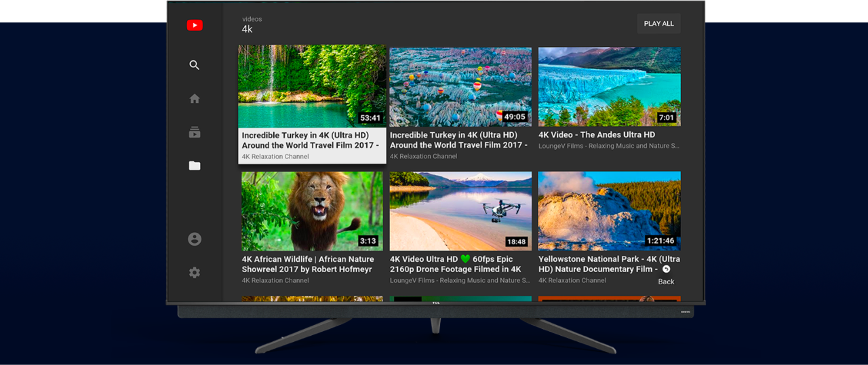Image resolution: width=868 pixels, height=365 pixels.
Task: Click the 'Yellowstone National Park' video title
Action: [x=608, y=264]
